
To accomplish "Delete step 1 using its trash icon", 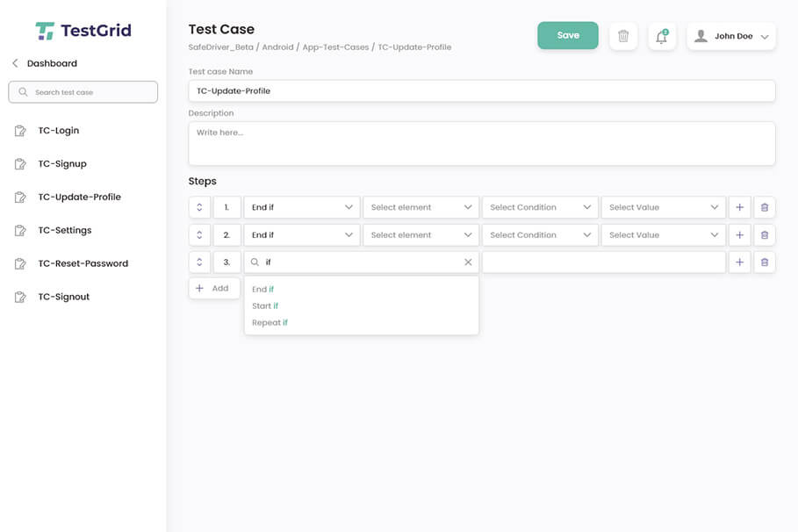I will click(764, 207).
